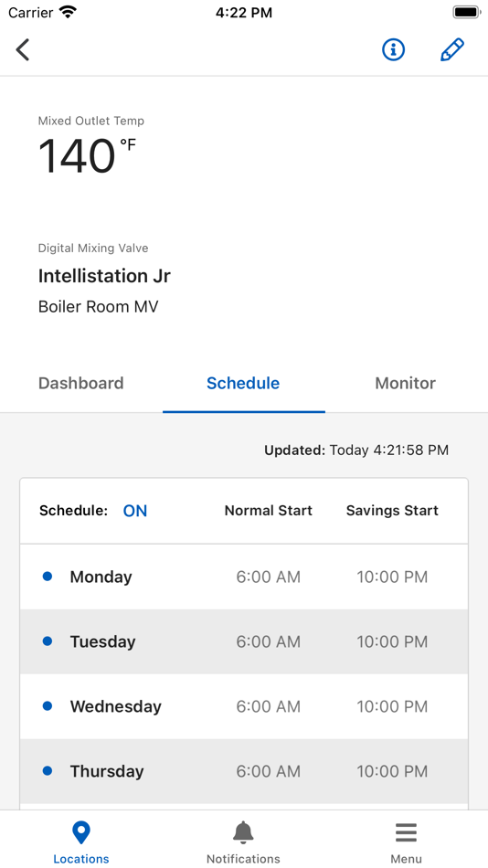Tap the Updated timestamp text

pyautogui.click(x=356, y=450)
